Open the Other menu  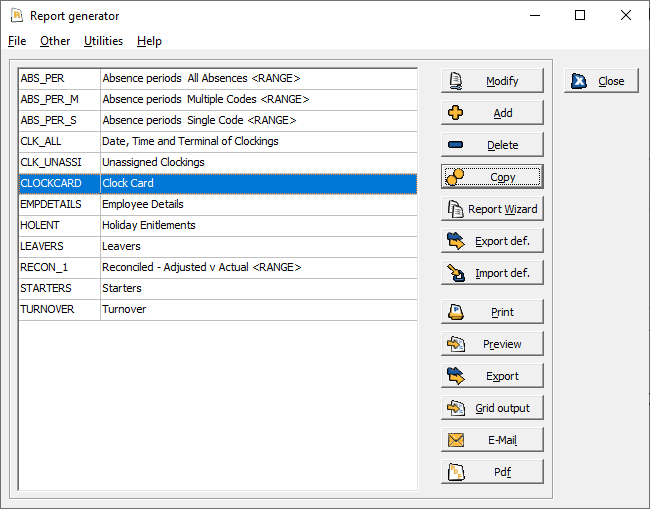coord(55,41)
